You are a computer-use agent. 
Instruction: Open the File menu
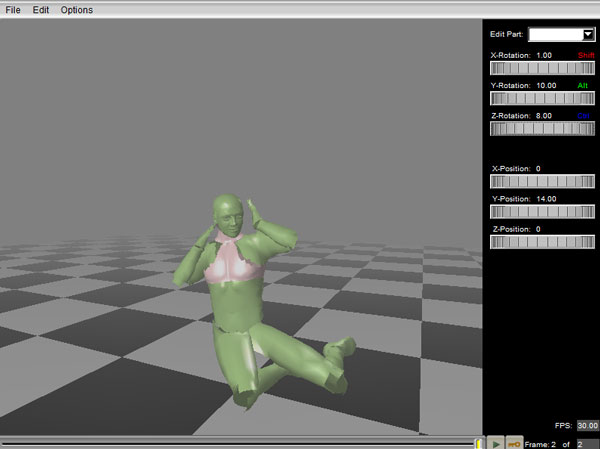tap(13, 10)
